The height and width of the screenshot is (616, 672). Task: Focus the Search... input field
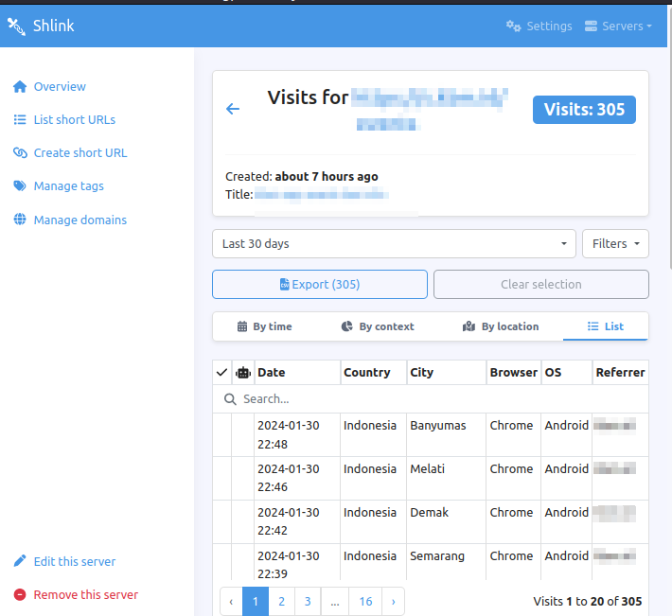coord(431,399)
